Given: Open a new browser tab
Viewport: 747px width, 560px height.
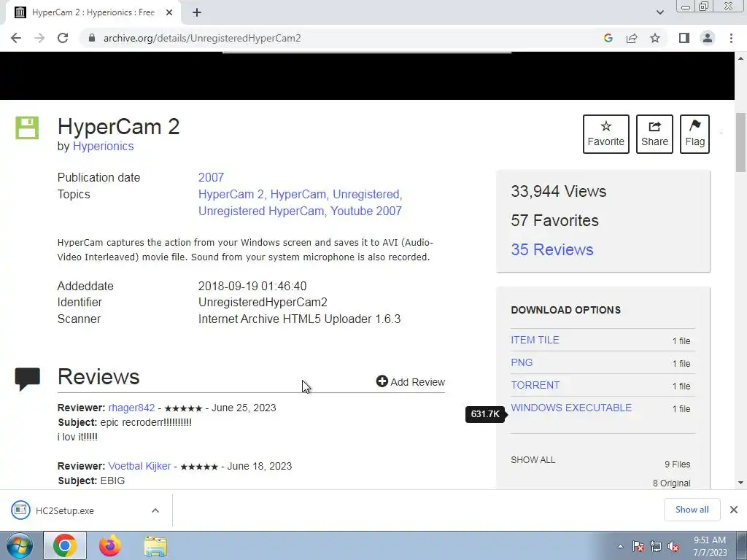Looking at the screenshot, I should pos(197,12).
